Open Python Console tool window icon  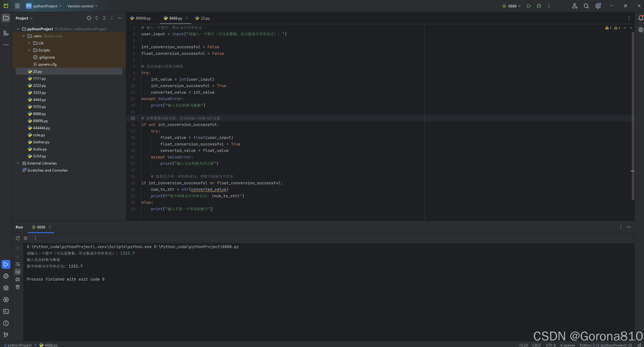tap(6, 276)
